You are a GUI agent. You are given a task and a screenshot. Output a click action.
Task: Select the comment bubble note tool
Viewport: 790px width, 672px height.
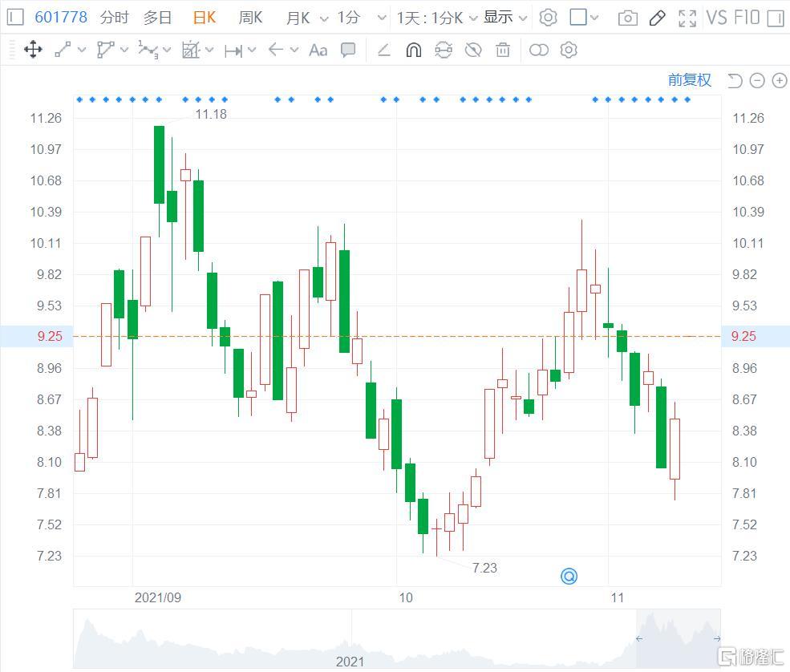[x=347, y=50]
